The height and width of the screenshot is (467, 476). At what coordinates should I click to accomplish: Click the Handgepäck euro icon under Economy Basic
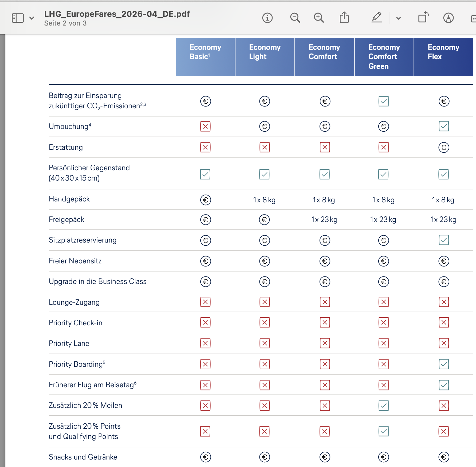(205, 200)
